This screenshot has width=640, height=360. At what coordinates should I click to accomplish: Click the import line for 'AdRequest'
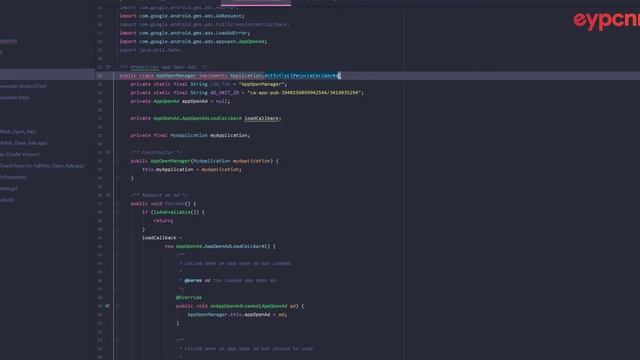point(182,16)
